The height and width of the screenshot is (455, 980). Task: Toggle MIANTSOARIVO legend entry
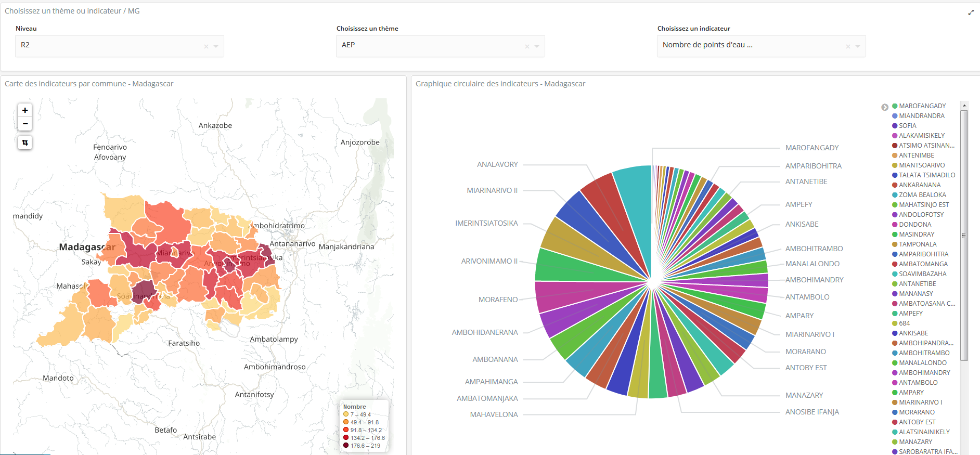[x=918, y=165]
